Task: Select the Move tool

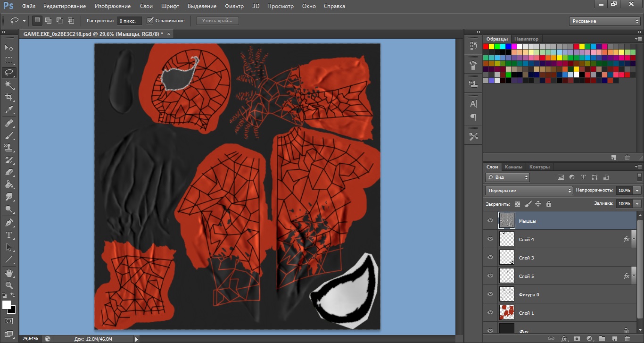Action: [9, 48]
